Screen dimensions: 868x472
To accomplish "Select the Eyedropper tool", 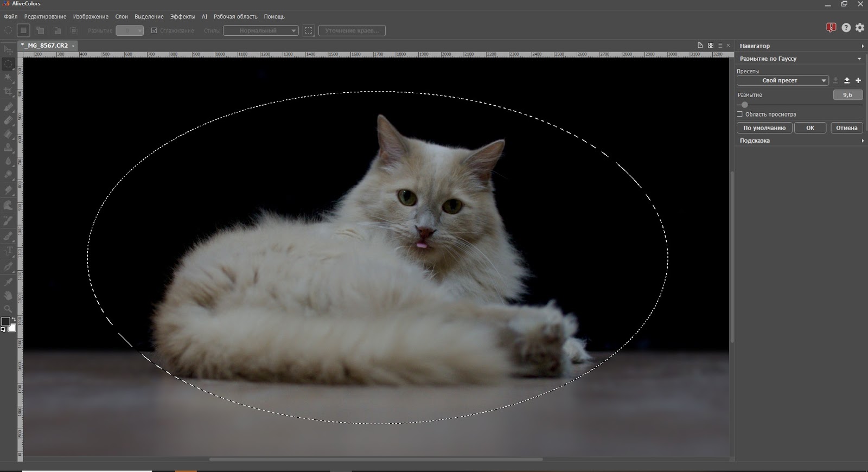I will [8, 282].
